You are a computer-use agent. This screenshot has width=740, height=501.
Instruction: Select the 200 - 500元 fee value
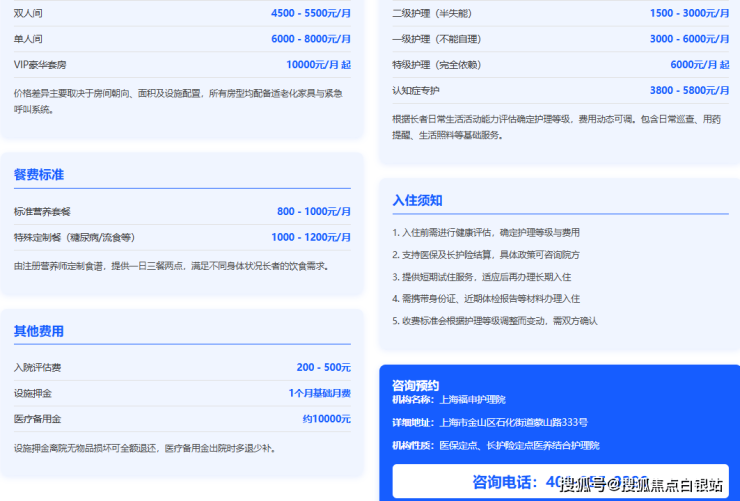(x=324, y=367)
